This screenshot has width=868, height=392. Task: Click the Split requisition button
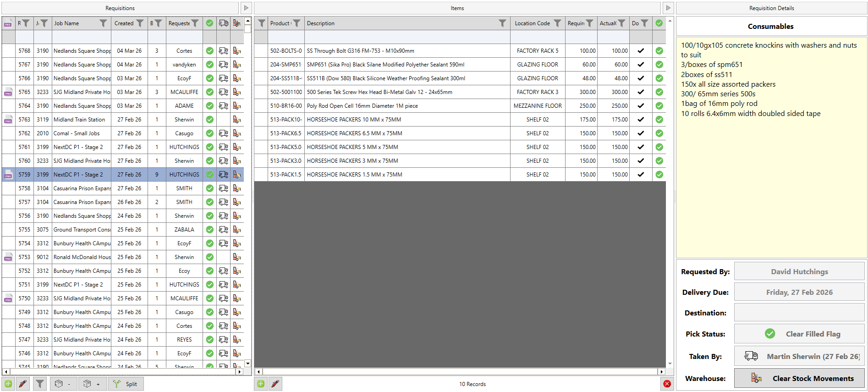point(126,384)
